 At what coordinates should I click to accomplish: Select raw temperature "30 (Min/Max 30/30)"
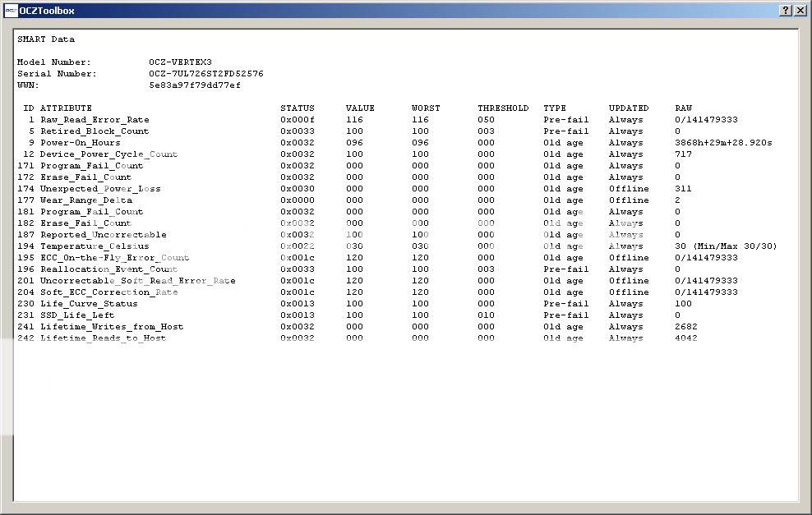point(726,246)
